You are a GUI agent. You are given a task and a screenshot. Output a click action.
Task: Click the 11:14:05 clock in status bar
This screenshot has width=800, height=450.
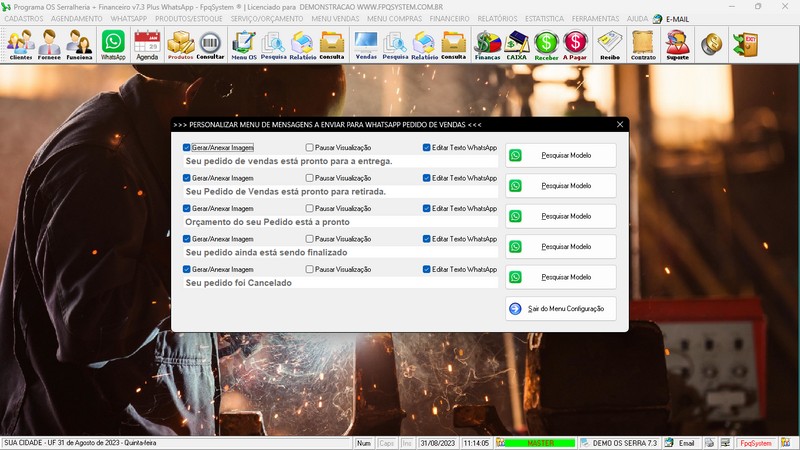tap(476, 443)
